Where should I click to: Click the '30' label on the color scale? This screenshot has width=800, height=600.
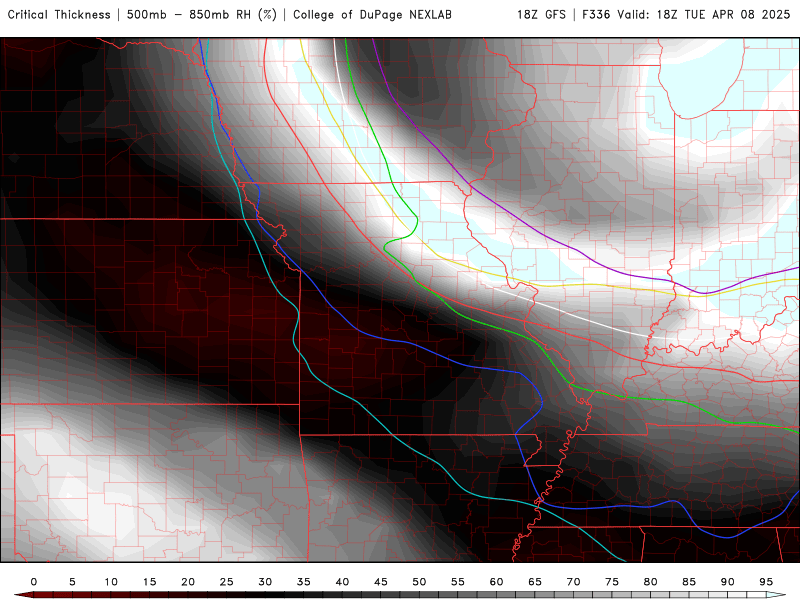(x=265, y=582)
